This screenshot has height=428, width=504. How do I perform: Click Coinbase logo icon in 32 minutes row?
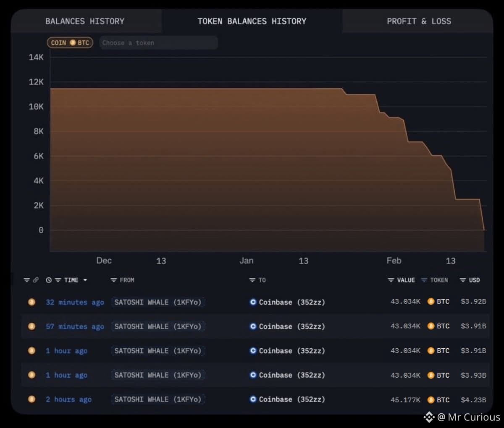pyautogui.click(x=253, y=302)
